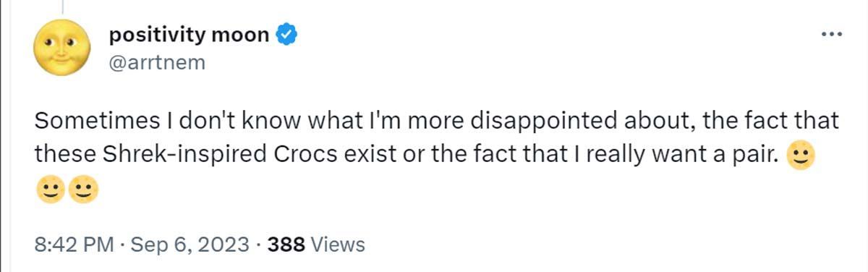This screenshot has width=868, height=272.
Task: Click the smiley emoji after 'pair.'
Action: coord(801,156)
